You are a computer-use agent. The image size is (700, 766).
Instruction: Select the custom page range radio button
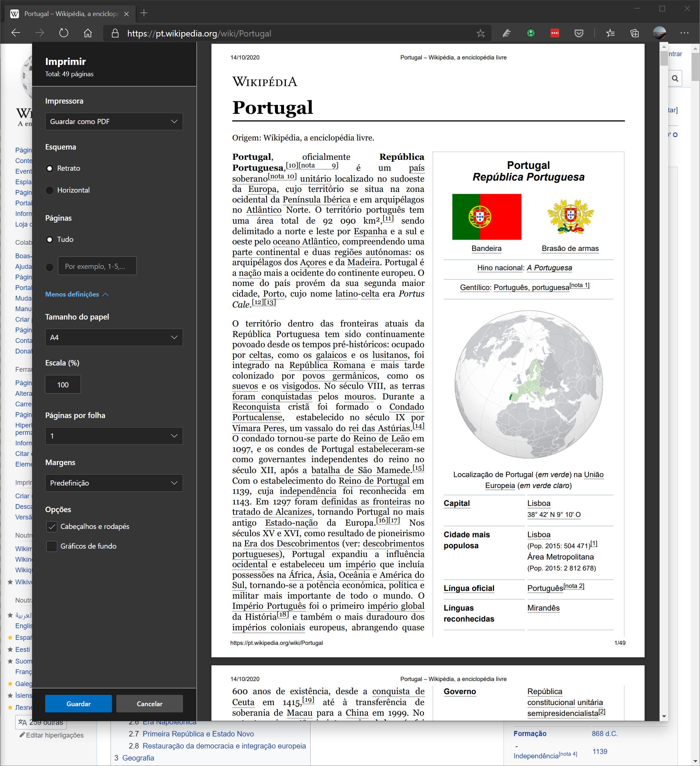coord(49,267)
